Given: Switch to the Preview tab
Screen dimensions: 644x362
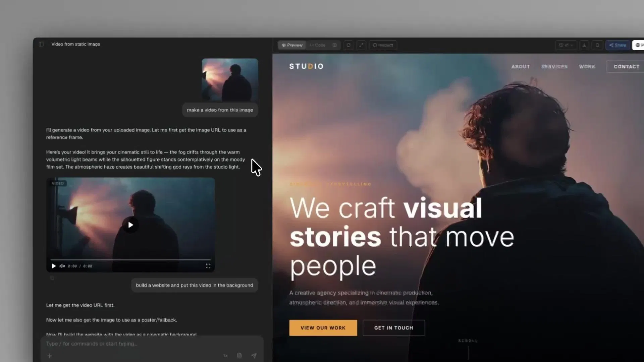Looking at the screenshot, I should (x=292, y=45).
